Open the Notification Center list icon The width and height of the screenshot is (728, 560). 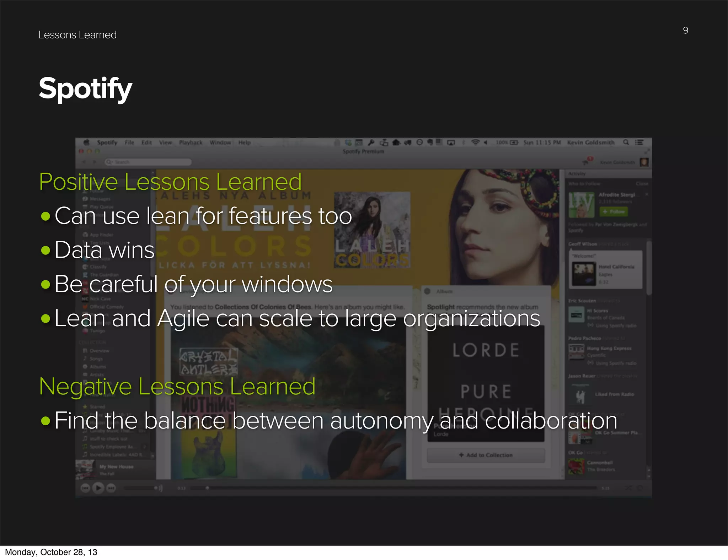pyautogui.click(x=639, y=142)
